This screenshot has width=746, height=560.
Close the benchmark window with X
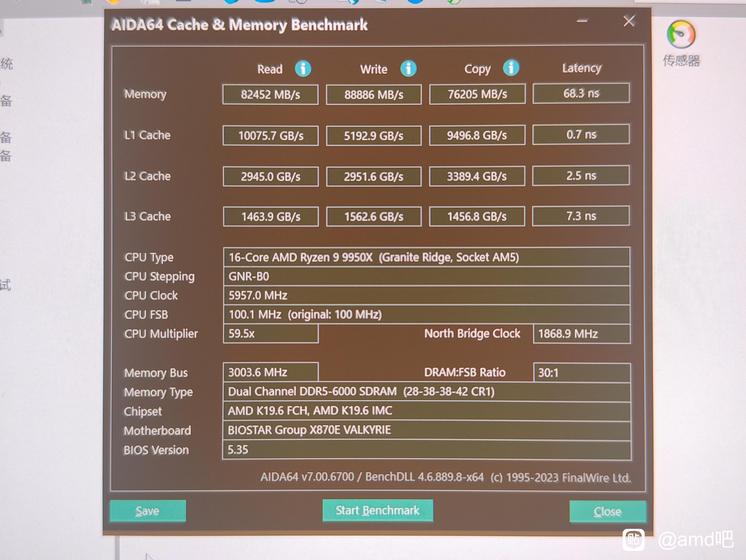click(629, 21)
